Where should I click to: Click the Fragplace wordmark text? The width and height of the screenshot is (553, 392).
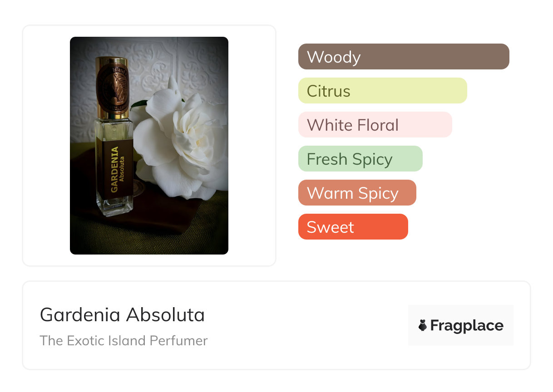click(466, 326)
